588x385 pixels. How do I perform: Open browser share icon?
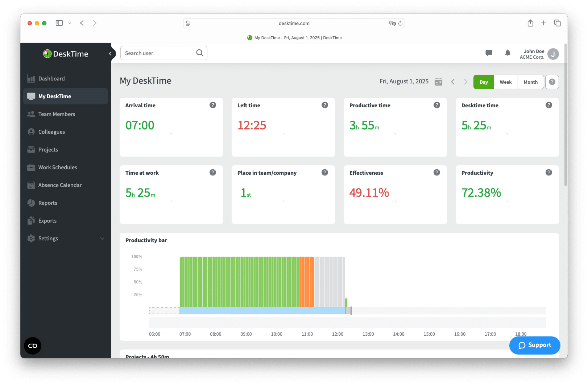(530, 23)
